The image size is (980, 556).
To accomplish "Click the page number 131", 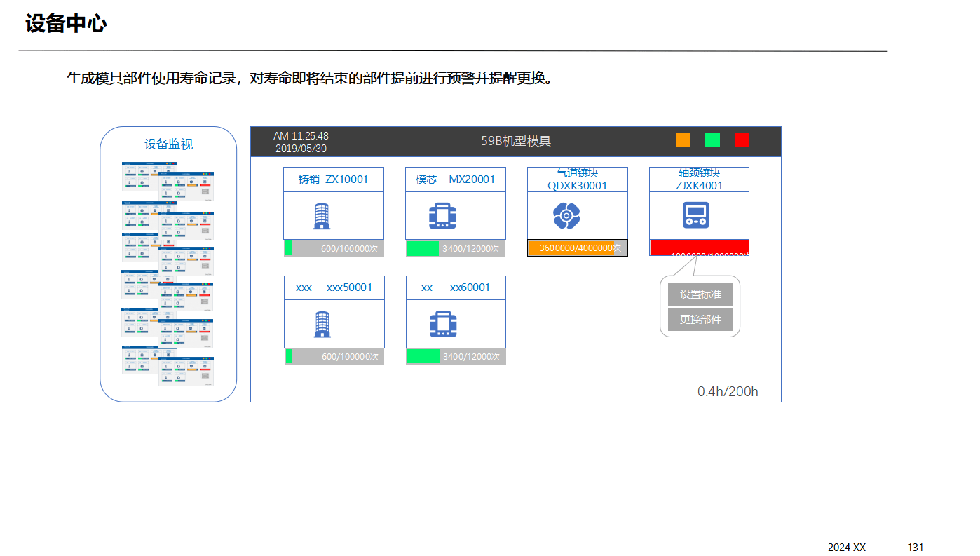I will click(x=916, y=548).
